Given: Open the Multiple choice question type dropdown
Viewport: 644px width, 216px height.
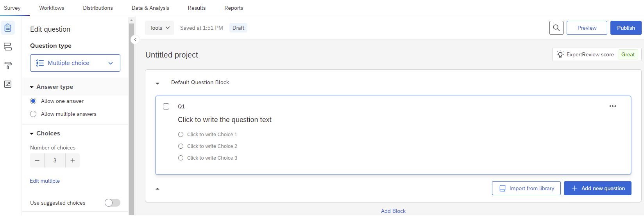Looking at the screenshot, I should point(75,63).
